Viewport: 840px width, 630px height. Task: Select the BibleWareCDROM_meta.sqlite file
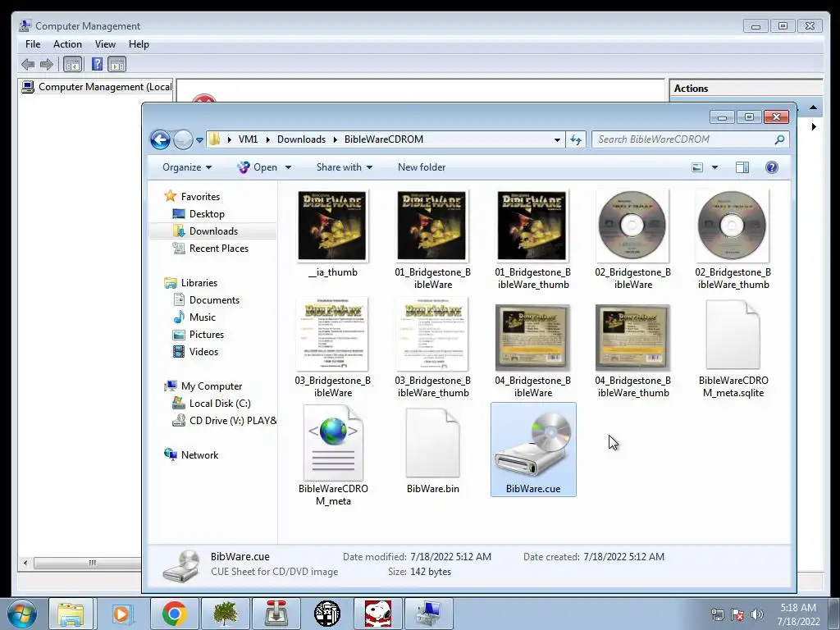pyautogui.click(x=733, y=348)
